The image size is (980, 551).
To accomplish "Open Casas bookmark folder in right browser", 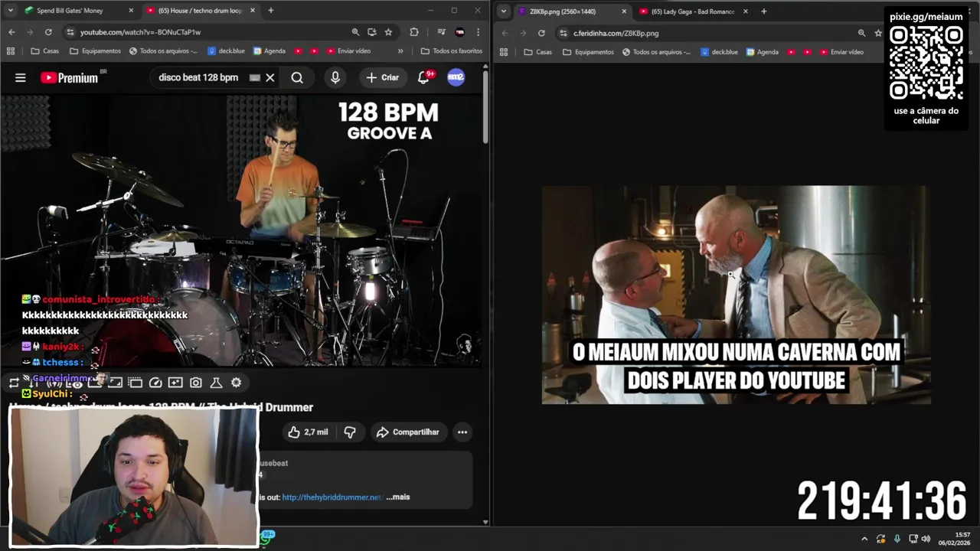I will click(537, 52).
